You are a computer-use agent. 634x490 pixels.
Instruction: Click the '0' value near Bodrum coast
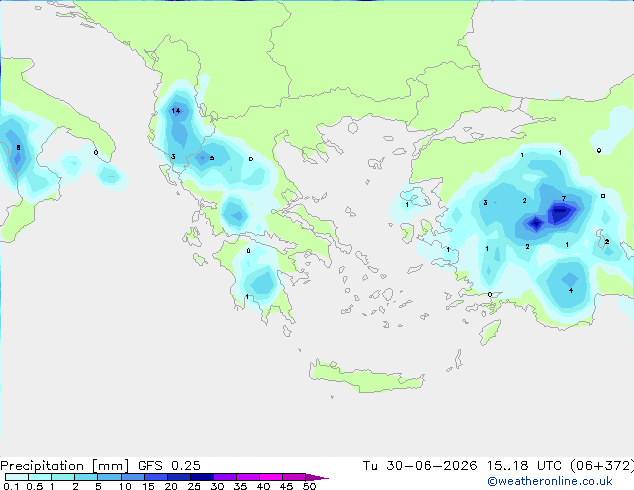tap(490, 294)
